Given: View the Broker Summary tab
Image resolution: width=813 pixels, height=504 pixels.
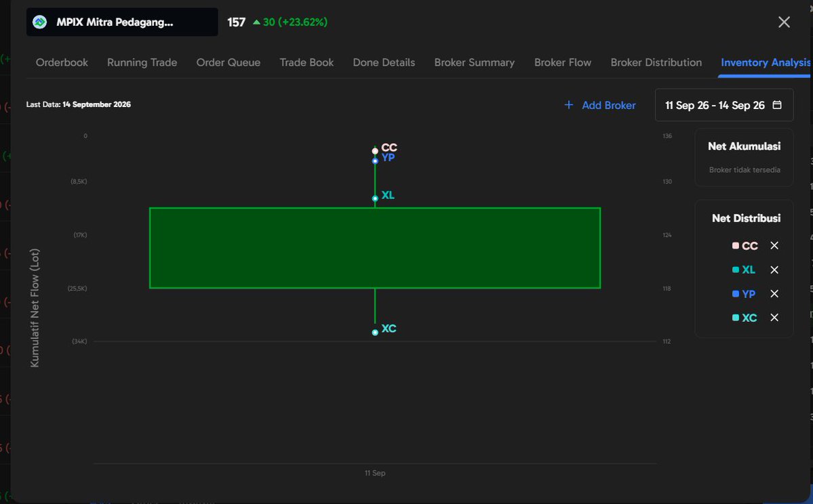Looking at the screenshot, I should [475, 62].
